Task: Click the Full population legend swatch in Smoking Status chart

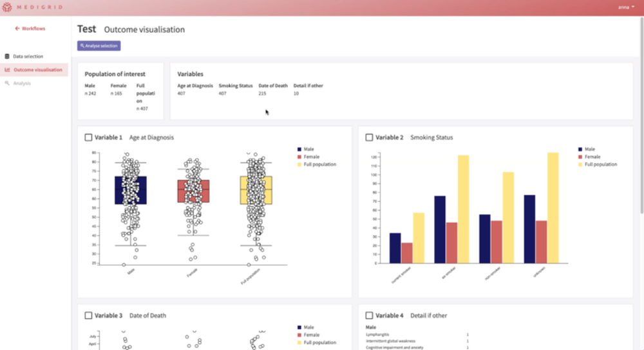Action: pyautogui.click(x=580, y=165)
